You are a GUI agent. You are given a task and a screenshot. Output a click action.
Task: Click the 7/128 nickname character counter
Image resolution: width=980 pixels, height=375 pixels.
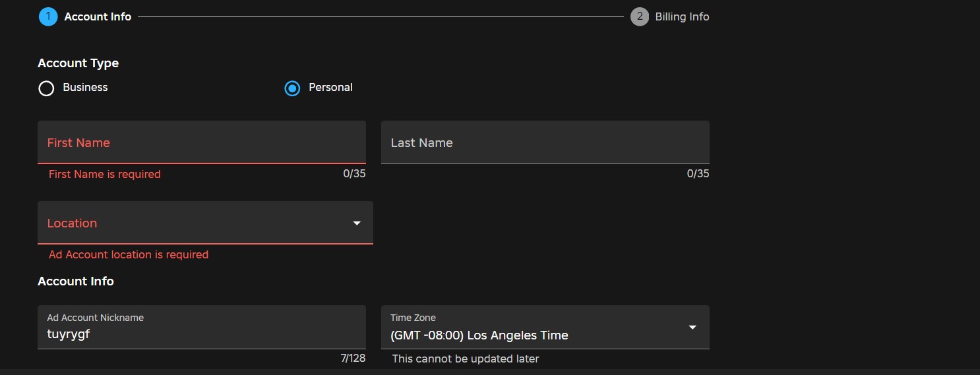click(353, 359)
